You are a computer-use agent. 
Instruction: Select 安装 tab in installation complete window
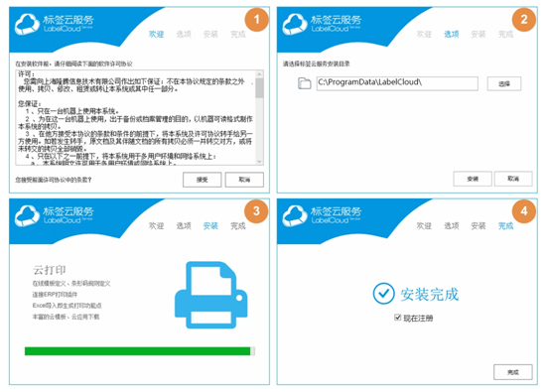478,226
